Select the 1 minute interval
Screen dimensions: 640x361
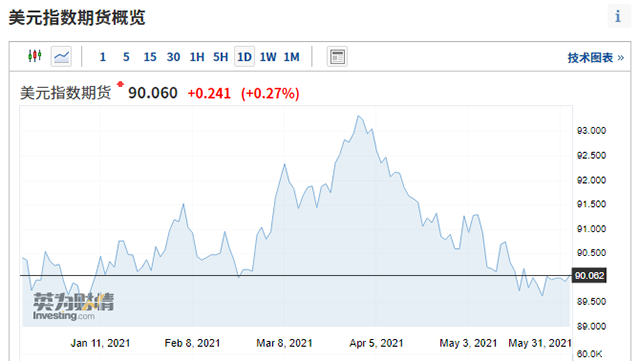pos(102,57)
